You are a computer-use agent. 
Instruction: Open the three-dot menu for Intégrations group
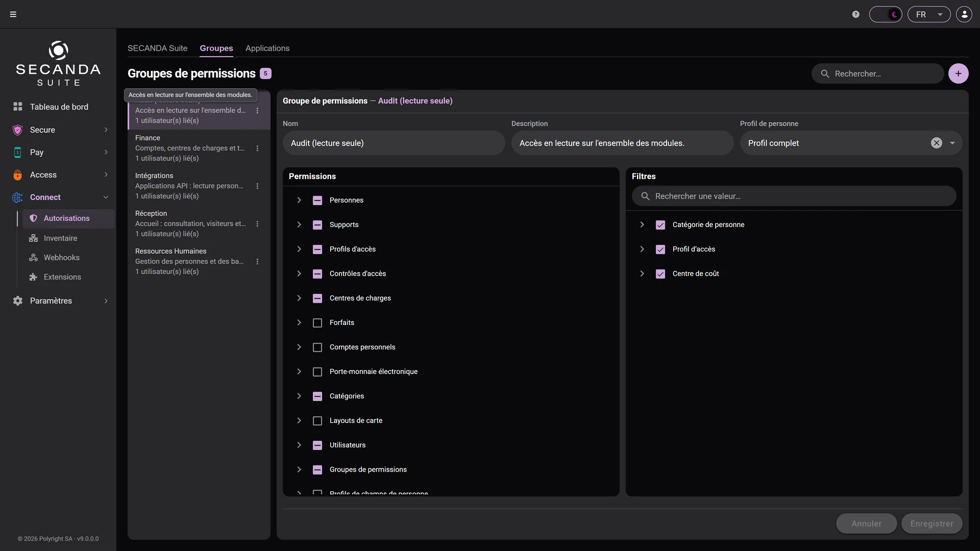pos(257,186)
